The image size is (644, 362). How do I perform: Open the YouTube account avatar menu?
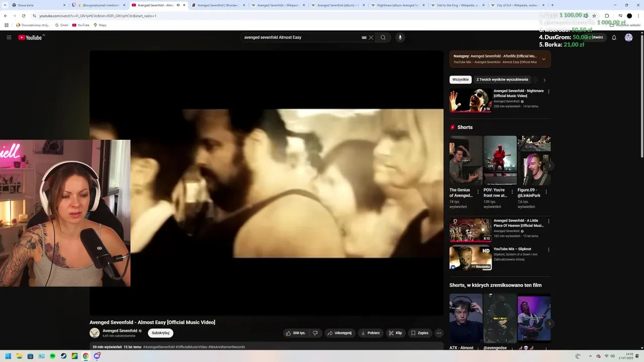click(628, 37)
